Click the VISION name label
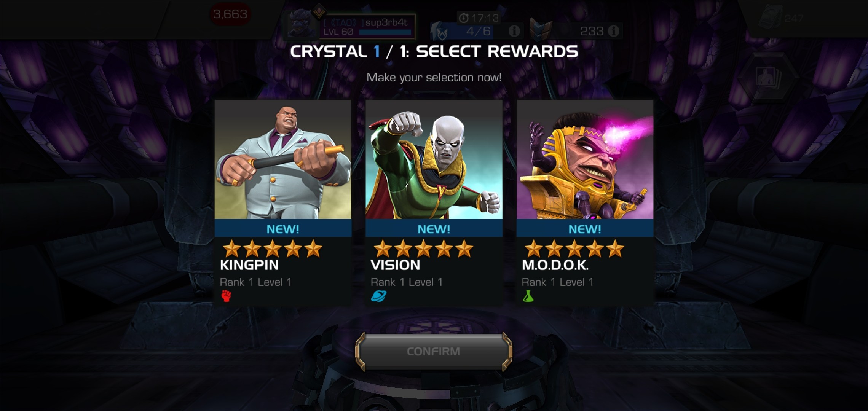The width and height of the screenshot is (868, 411). pos(395,265)
